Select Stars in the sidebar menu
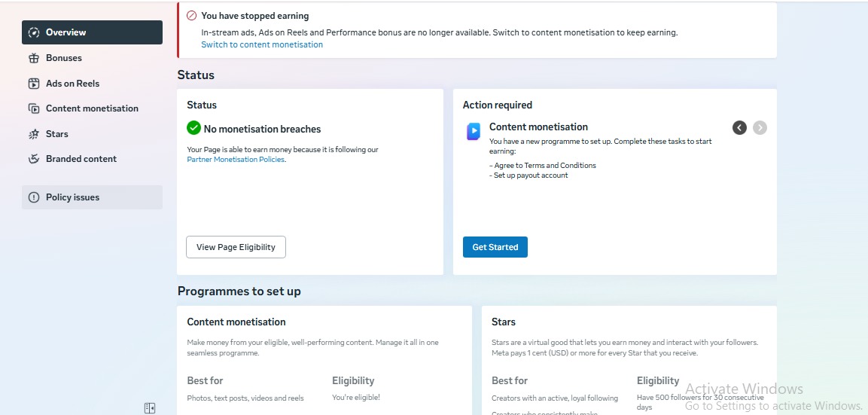 pos(57,134)
